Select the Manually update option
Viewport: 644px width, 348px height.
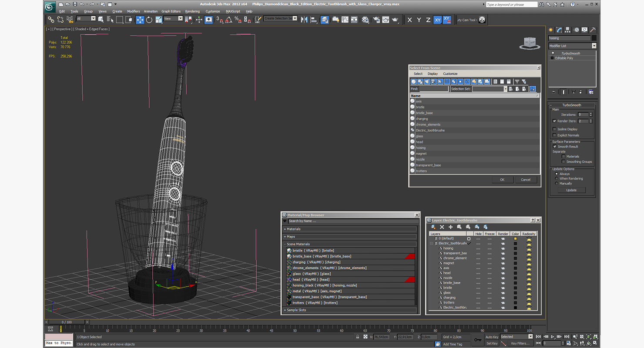(557, 184)
